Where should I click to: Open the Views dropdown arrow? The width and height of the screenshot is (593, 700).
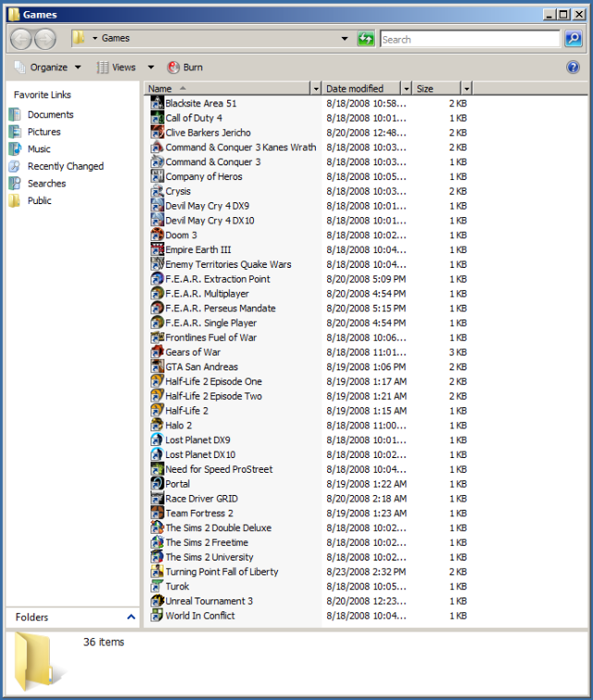click(x=151, y=67)
